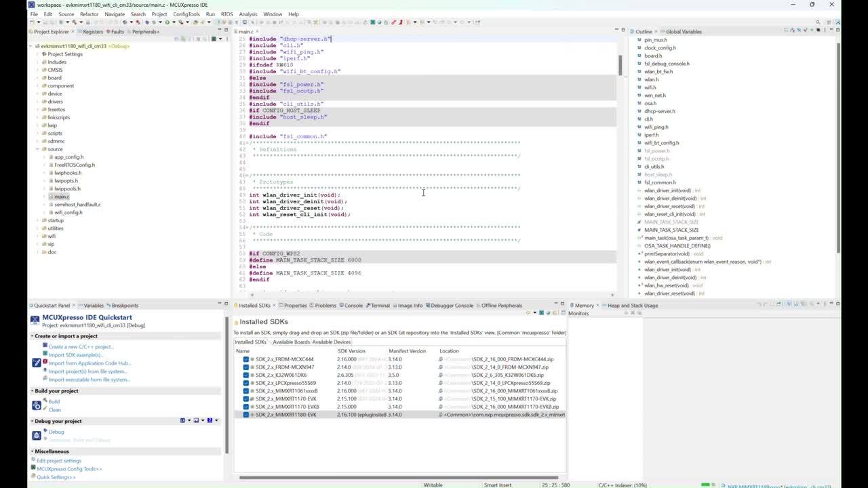Image resolution: width=868 pixels, height=488 pixels.
Task: Toggle the SDK_2.x_K32W061DK6 checkbox
Action: (x=245, y=375)
